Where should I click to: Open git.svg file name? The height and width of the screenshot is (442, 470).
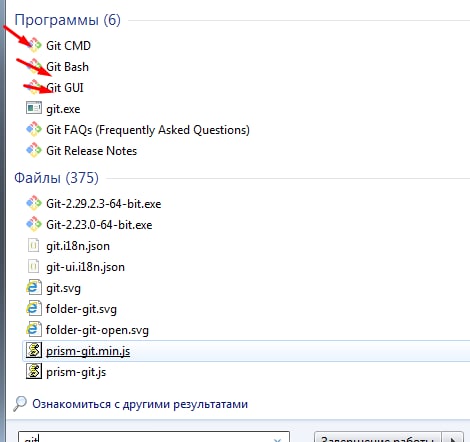tap(63, 288)
